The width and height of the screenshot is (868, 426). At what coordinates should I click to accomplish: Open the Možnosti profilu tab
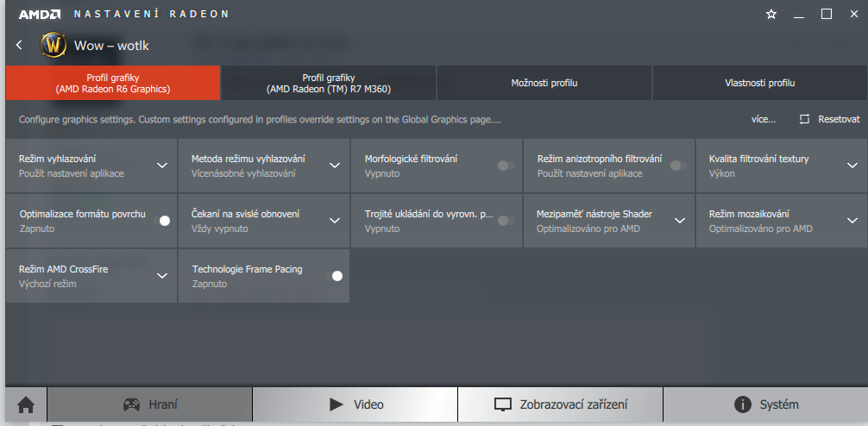(544, 83)
